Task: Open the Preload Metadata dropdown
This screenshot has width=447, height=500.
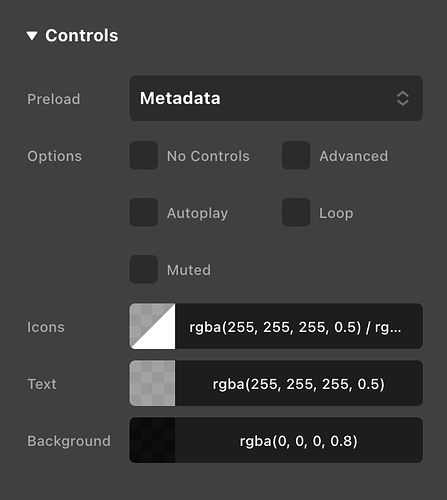Action: point(276,98)
